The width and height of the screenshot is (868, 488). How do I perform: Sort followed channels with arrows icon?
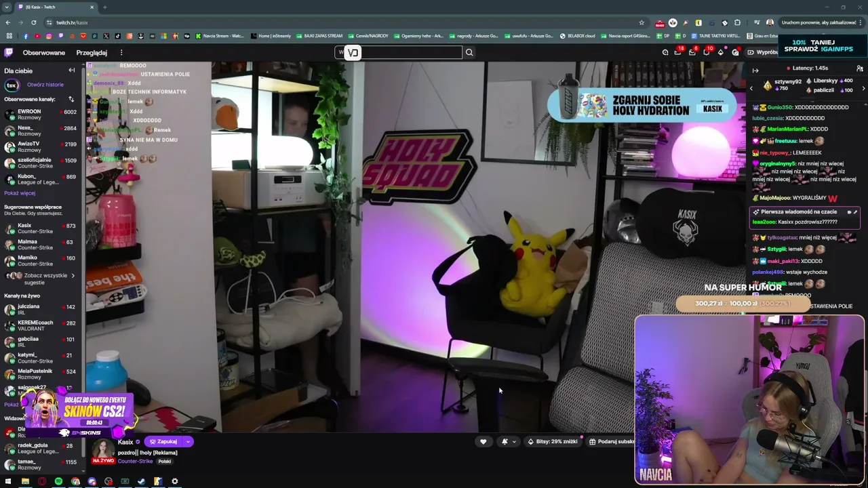tap(71, 99)
